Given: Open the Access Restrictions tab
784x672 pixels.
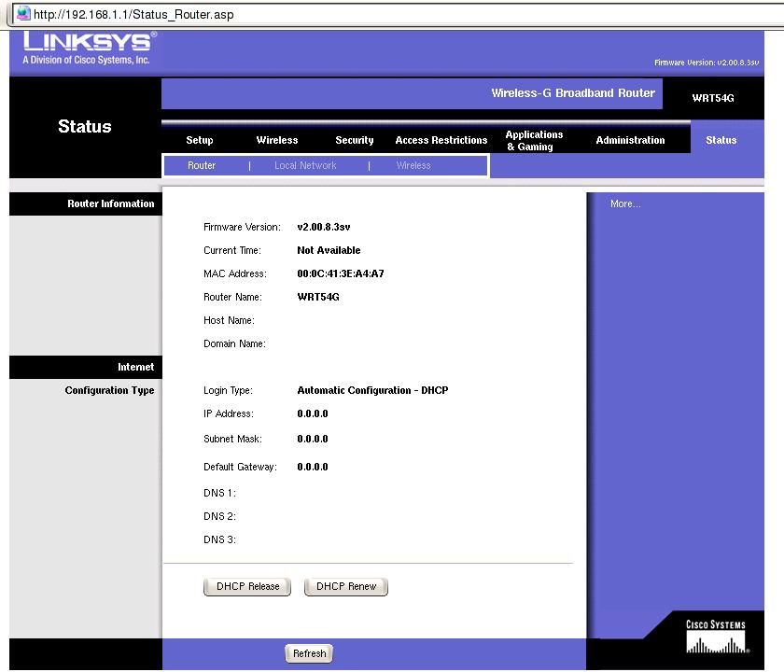Looking at the screenshot, I should tap(441, 141).
